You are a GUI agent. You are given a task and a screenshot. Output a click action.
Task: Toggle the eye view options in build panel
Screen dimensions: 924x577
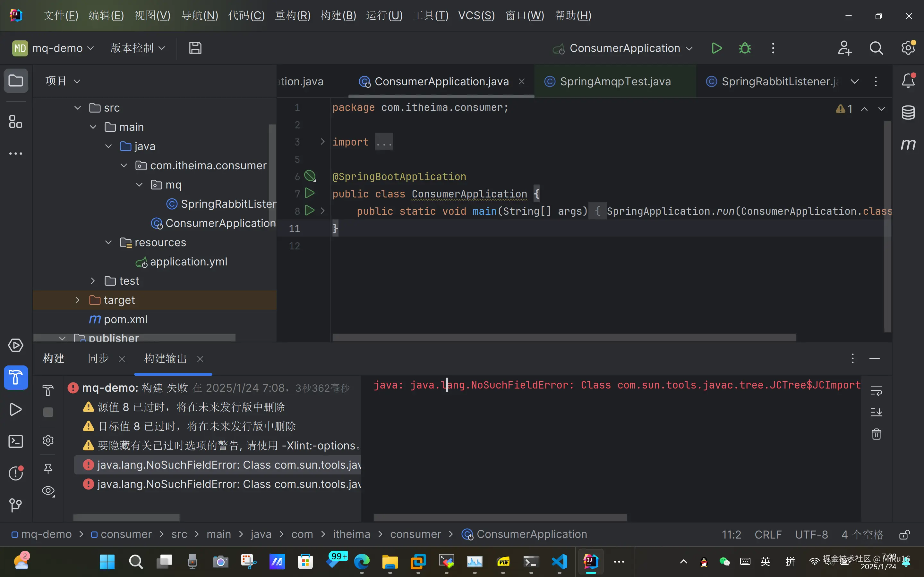point(48,491)
